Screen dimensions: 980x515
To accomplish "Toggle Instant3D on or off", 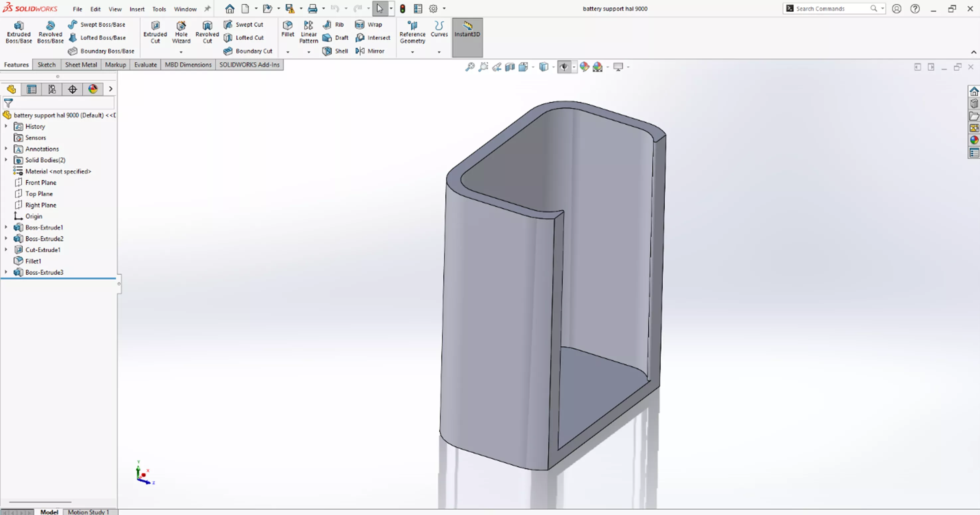I will point(467,32).
